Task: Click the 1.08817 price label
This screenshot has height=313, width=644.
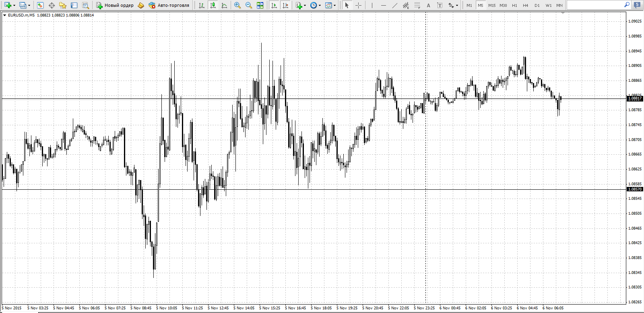Action: [635, 98]
